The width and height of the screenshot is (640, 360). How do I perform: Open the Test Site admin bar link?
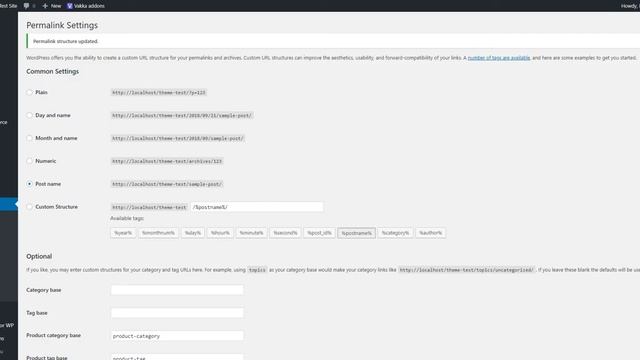point(8,6)
